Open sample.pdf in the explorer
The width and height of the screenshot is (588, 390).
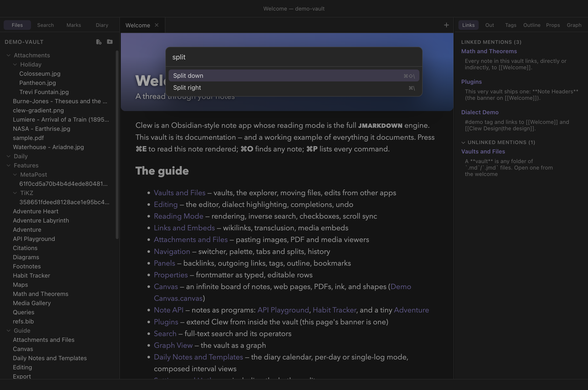[28, 138]
